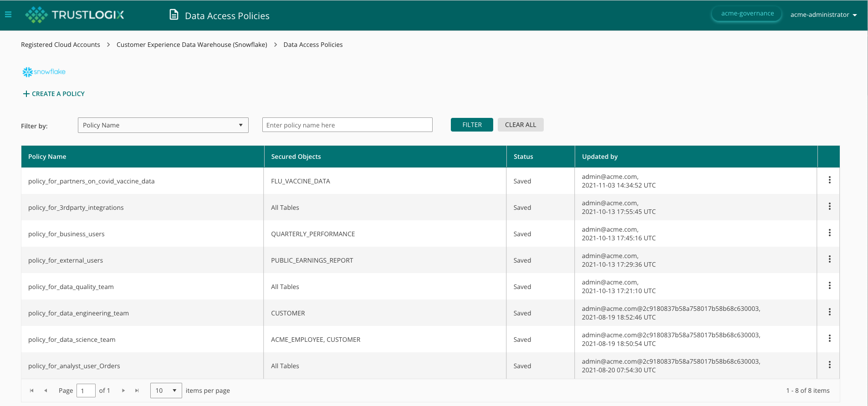This screenshot has width=868, height=406.
Task: Focus the policy name filter input
Action: [347, 125]
